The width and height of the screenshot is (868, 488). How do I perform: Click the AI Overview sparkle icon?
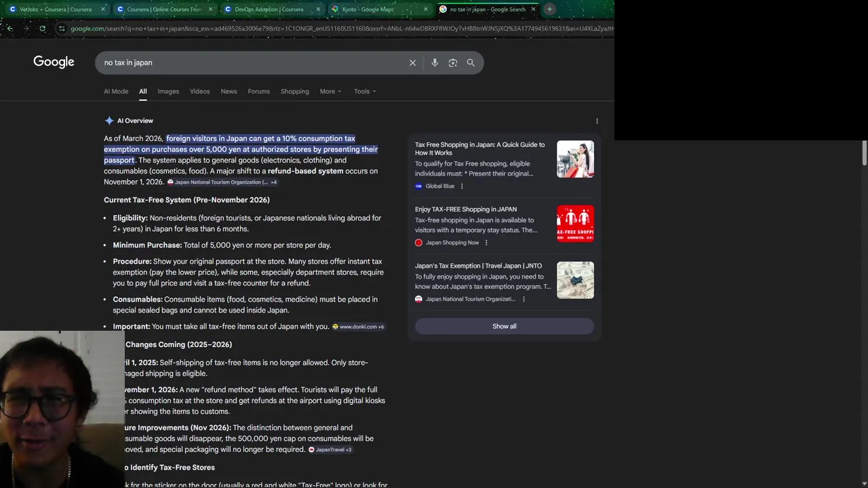(x=109, y=121)
